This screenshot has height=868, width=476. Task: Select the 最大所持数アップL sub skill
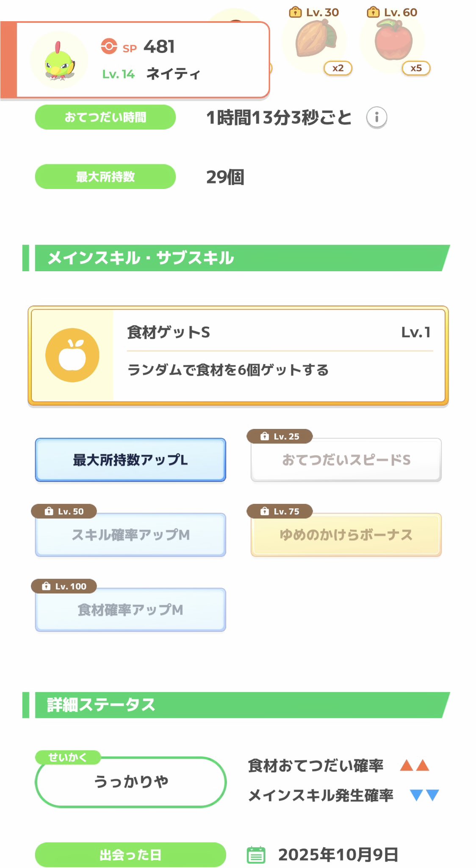(130, 460)
